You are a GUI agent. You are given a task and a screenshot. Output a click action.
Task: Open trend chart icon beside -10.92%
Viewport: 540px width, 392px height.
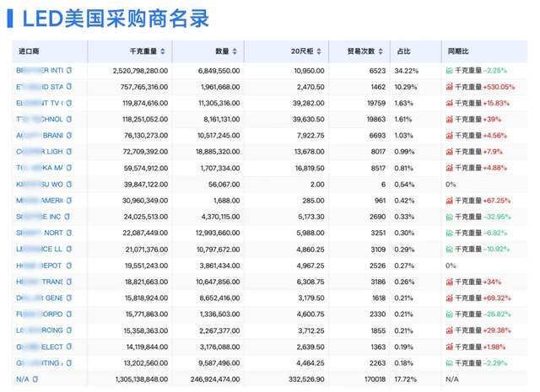tap(449, 250)
